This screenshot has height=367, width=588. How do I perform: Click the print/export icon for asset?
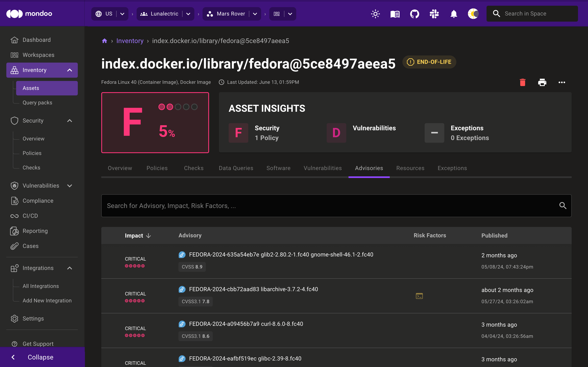click(x=542, y=82)
